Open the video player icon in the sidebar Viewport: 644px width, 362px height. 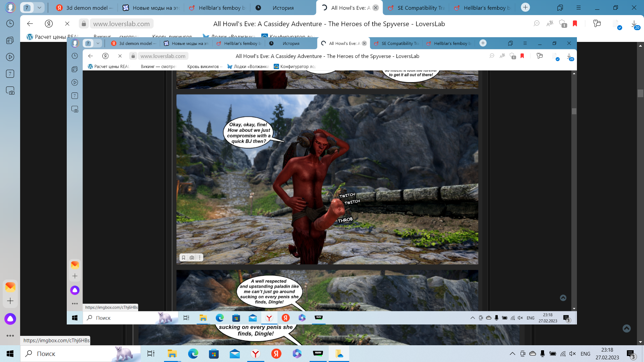(x=10, y=57)
